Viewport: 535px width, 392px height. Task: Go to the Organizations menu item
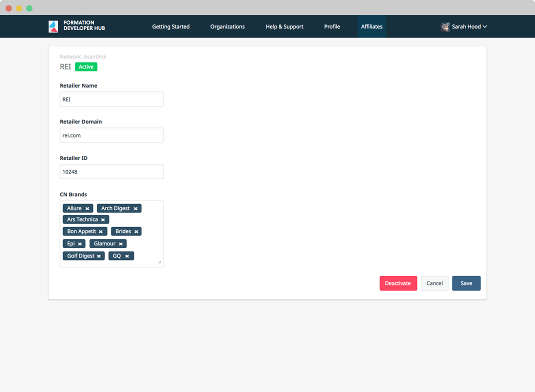[227, 26]
